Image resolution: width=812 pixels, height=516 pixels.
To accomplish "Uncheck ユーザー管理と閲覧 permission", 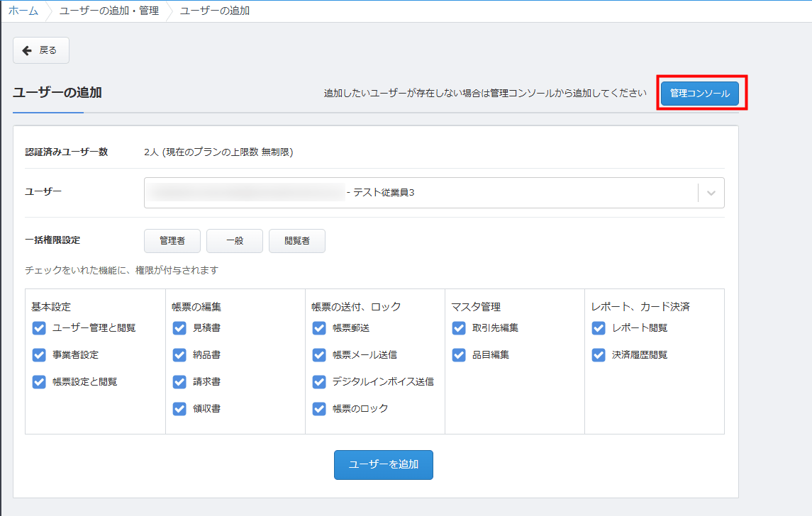I will pyautogui.click(x=39, y=328).
